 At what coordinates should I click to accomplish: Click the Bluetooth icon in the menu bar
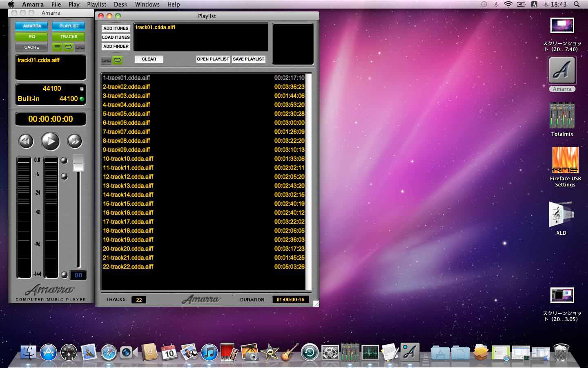point(496,4)
